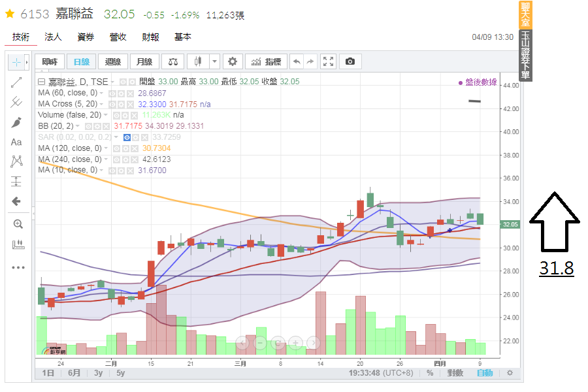Expand Volume (false, 20) dropdown arrow

coord(106,115)
